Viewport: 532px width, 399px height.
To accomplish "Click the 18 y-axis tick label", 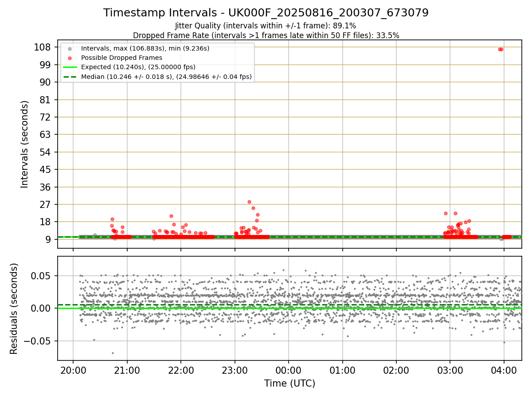I will [x=45, y=222].
